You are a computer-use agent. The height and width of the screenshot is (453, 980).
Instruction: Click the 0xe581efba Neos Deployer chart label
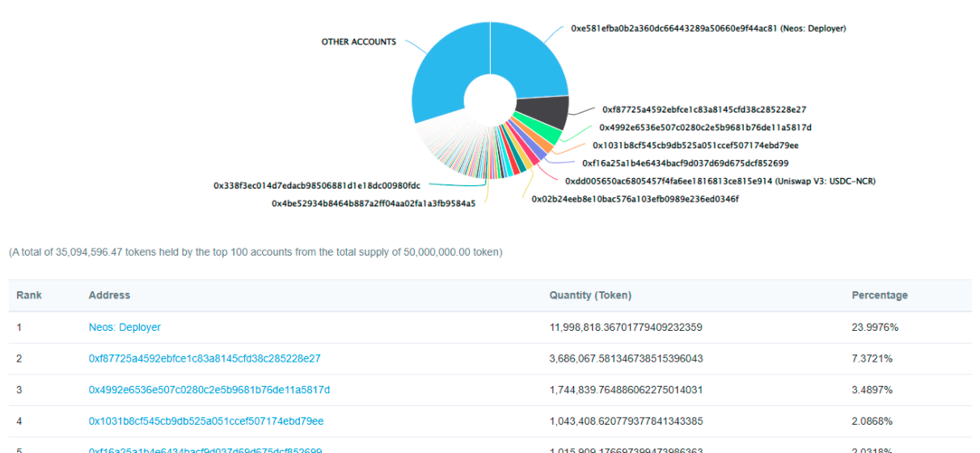coord(708,28)
